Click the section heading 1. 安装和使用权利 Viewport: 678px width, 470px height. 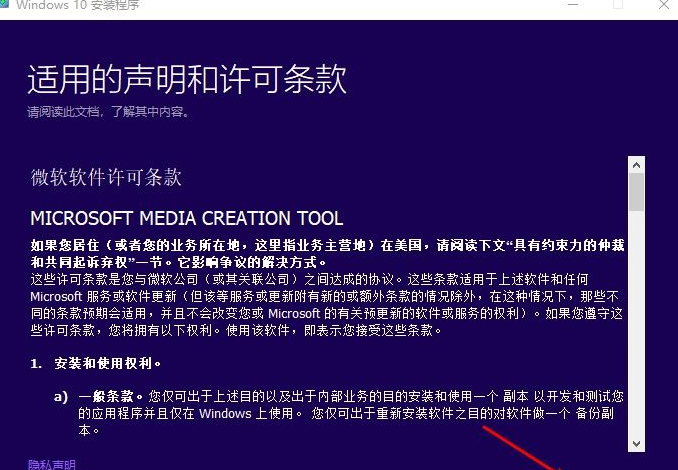[x=96, y=363]
